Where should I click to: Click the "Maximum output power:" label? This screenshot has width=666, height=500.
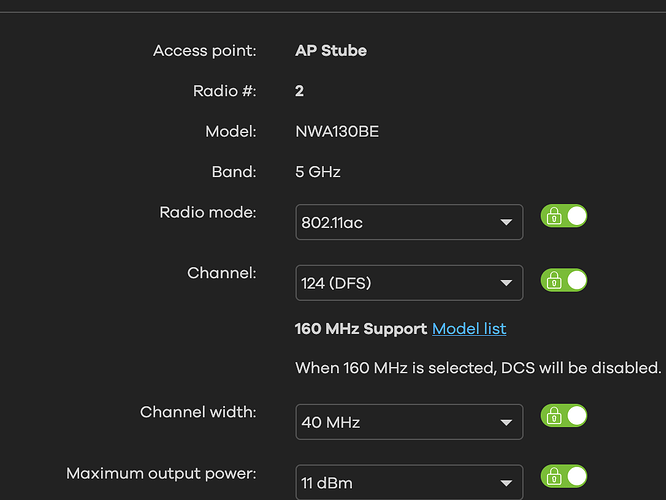(x=161, y=473)
